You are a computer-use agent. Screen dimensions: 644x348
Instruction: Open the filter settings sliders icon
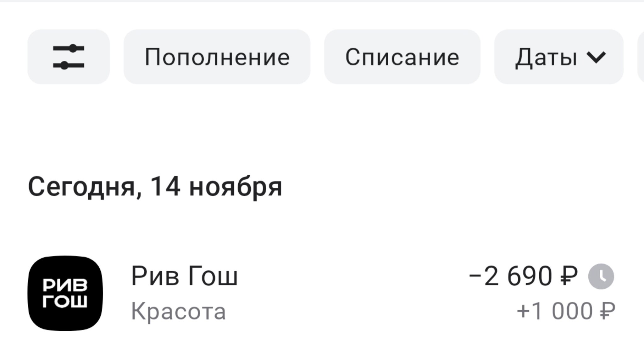(x=69, y=57)
